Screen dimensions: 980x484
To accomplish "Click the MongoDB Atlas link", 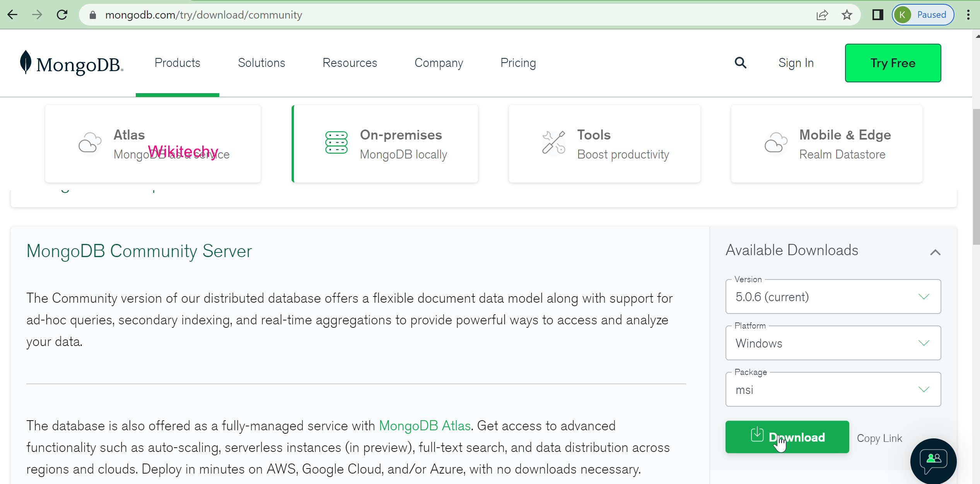I will (425, 426).
